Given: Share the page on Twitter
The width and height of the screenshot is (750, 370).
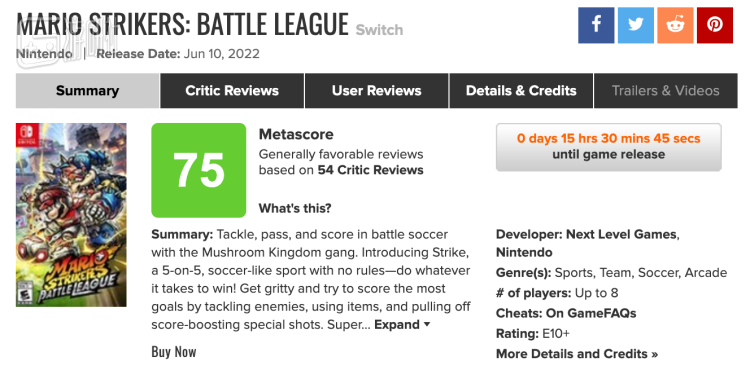Looking at the screenshot, I should click(x=636, y=25).
